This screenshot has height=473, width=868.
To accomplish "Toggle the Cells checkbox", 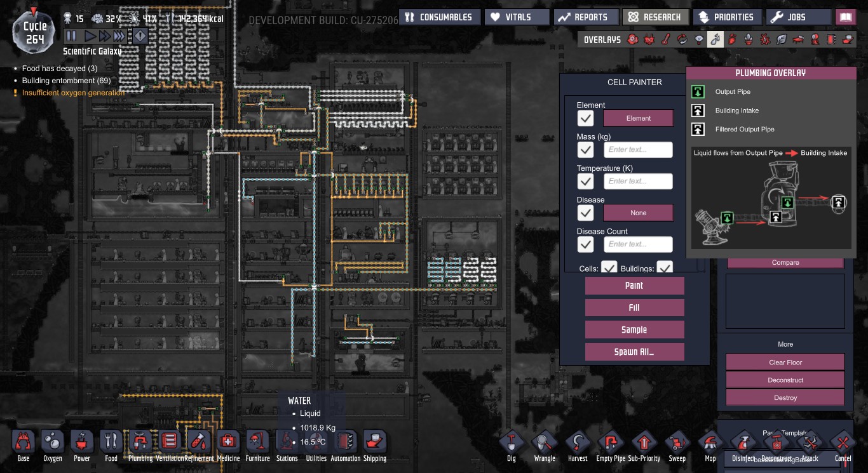I will [x=609, y=267].
